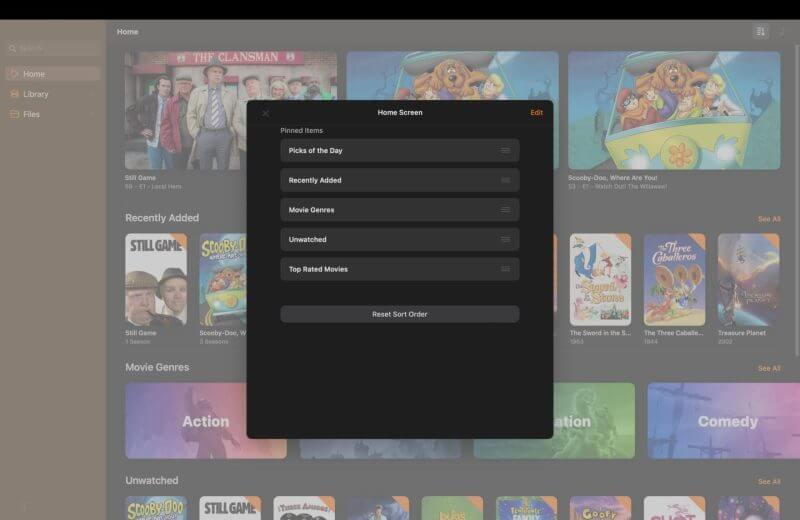This screenshot has height=520, width=800.
Task: Grab reorder handle for Picks of the Day
Action: click(505, 151)
